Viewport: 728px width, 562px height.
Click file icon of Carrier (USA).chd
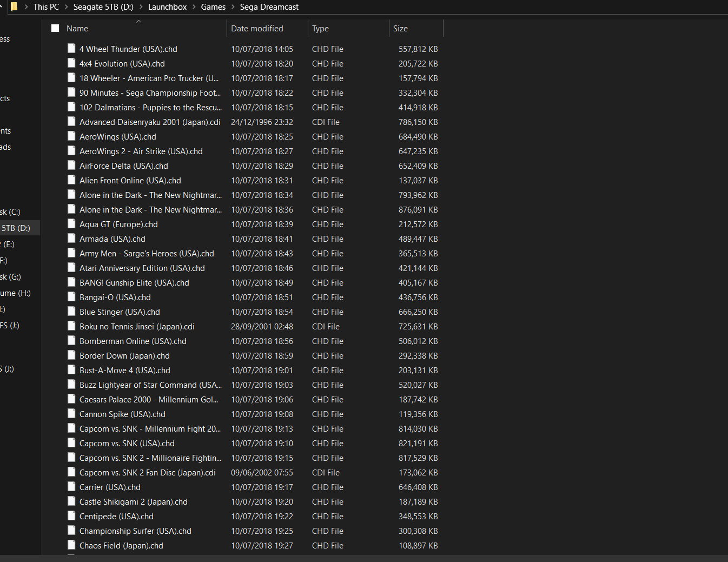click(x=71, y=486)
